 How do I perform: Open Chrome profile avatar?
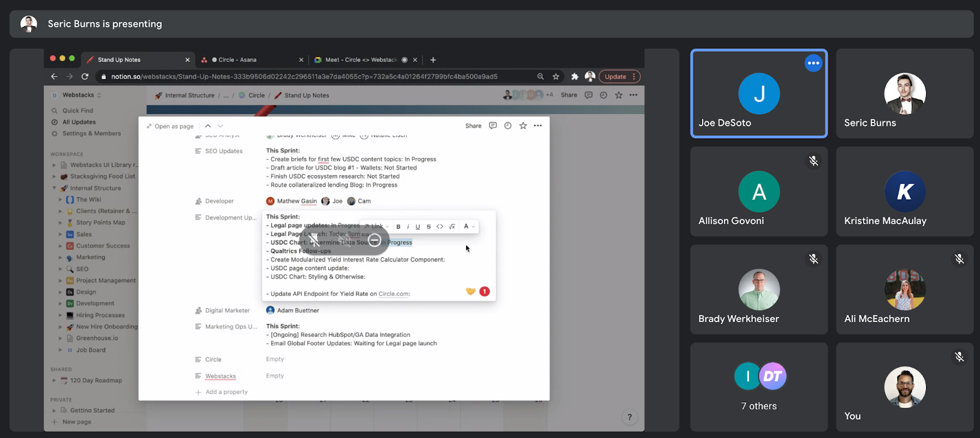pos(590,77)
